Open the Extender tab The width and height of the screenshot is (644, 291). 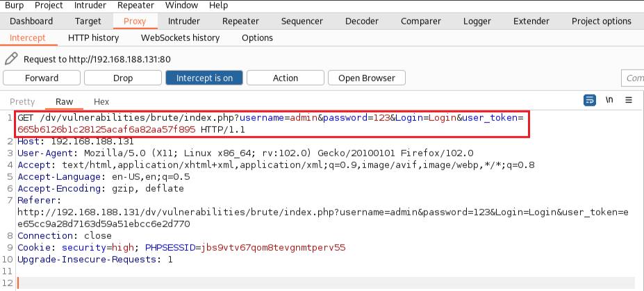click(x=531, y=22)
